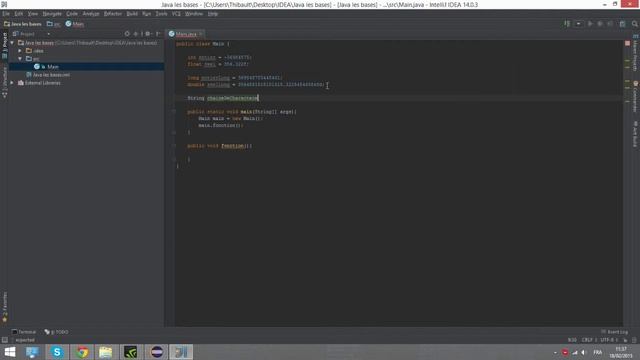This screenshot has height=360, width=640.
Task: Open the run configuration dropdown
Action: point(578,24)
